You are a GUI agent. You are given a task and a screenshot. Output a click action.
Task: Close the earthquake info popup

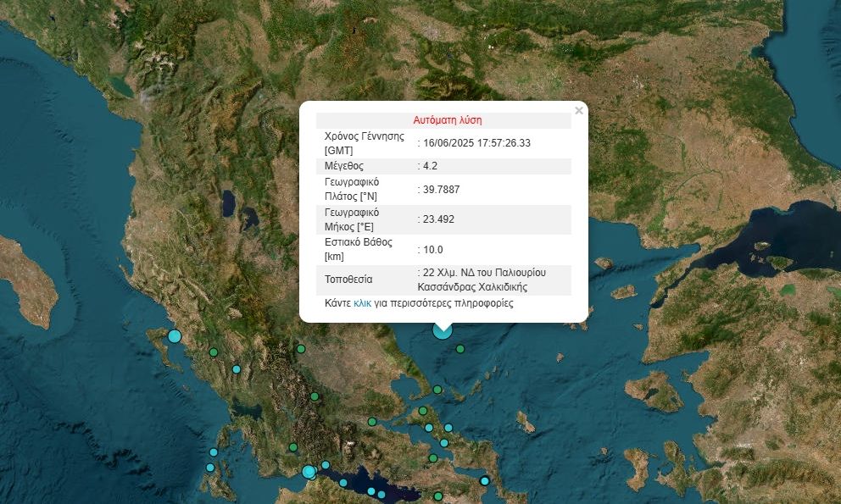point(579,111)
